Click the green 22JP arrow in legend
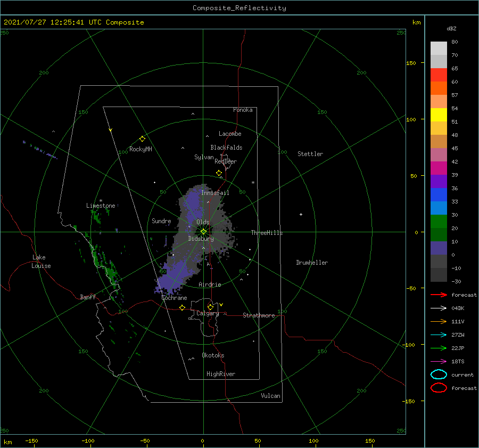The height and width of the screenshot is (448, 479). click(x=439, y=348)
